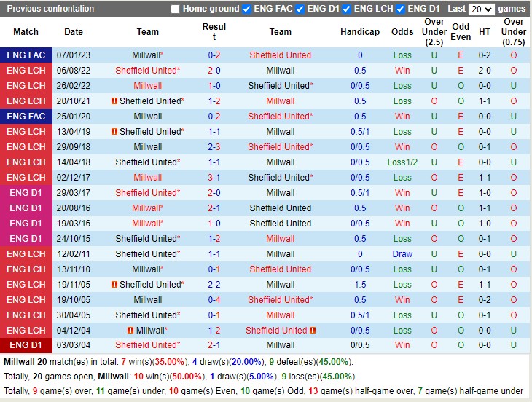Viewport: 532px width, 402px height.
Task: Uncheck the last ENG D1 filter checkbox
Action: (x=400, y=9)
